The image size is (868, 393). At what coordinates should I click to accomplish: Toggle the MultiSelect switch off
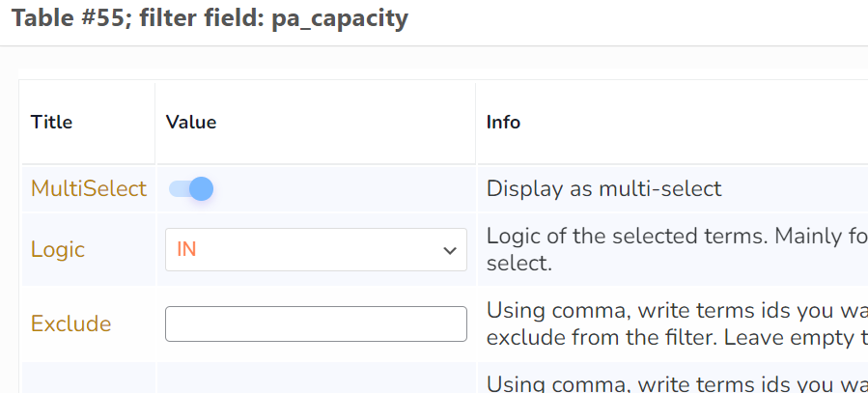click(x=191, y=188)
